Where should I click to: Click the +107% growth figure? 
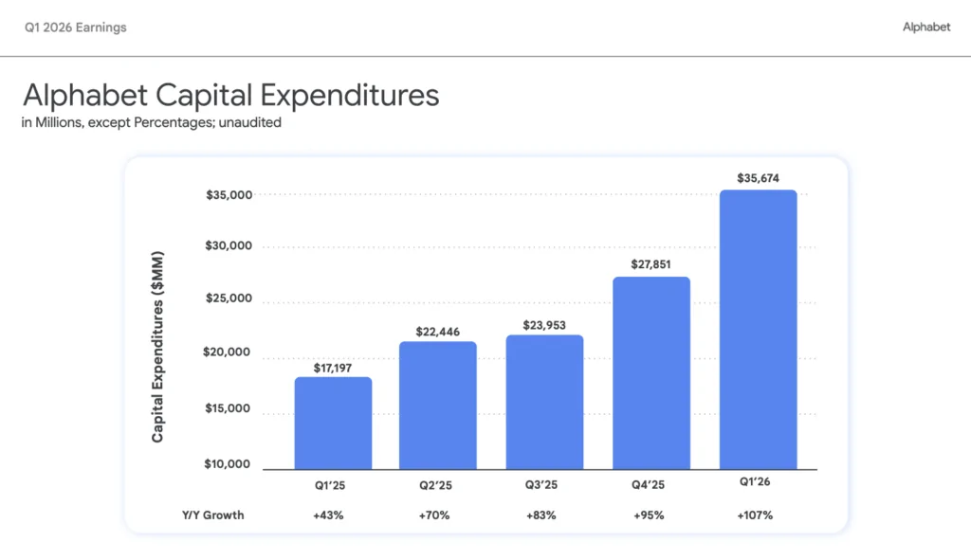[755, 515]
